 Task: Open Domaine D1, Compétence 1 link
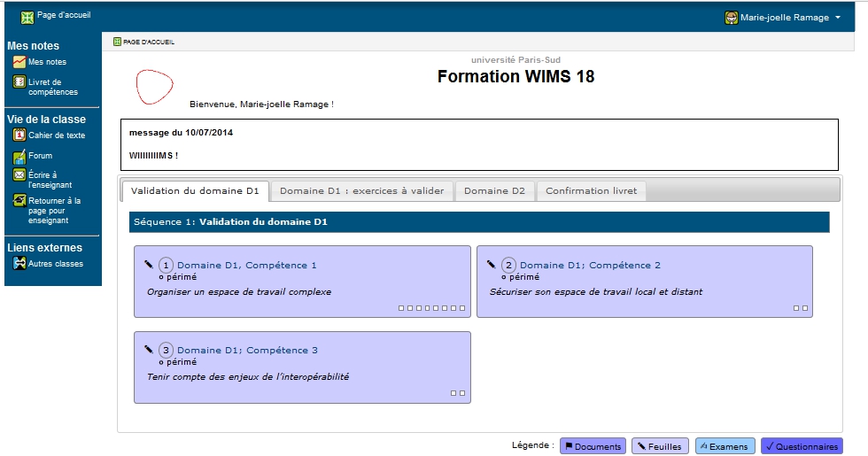pyautogui.click(x=246, y=266)
